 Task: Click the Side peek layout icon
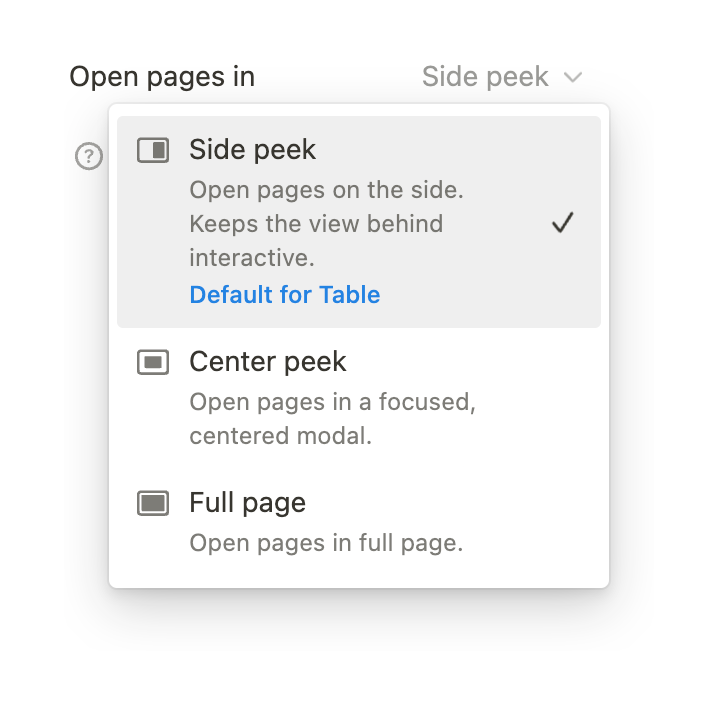(153, 151)
